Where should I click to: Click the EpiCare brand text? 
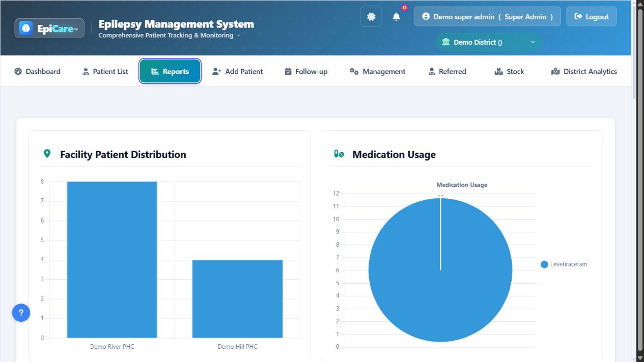(58, 28)
